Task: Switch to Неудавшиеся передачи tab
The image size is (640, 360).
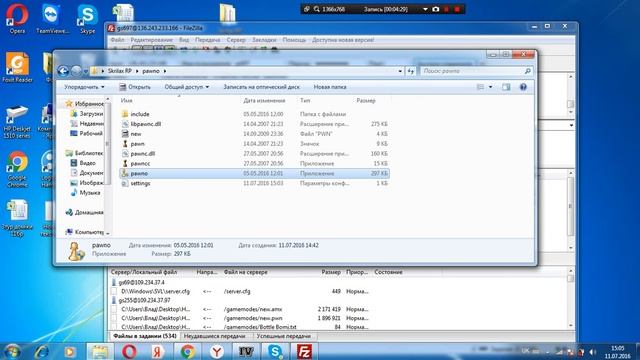Action: click(x=214, y=336)
